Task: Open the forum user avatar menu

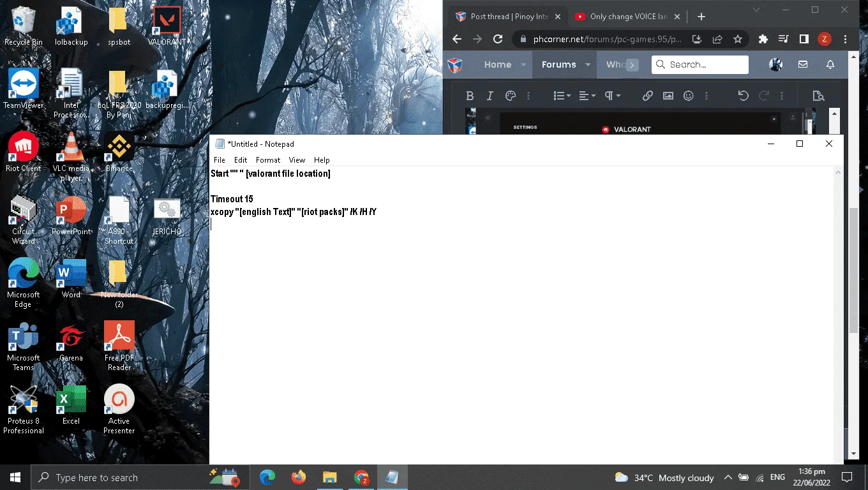Action: [776, 64]
